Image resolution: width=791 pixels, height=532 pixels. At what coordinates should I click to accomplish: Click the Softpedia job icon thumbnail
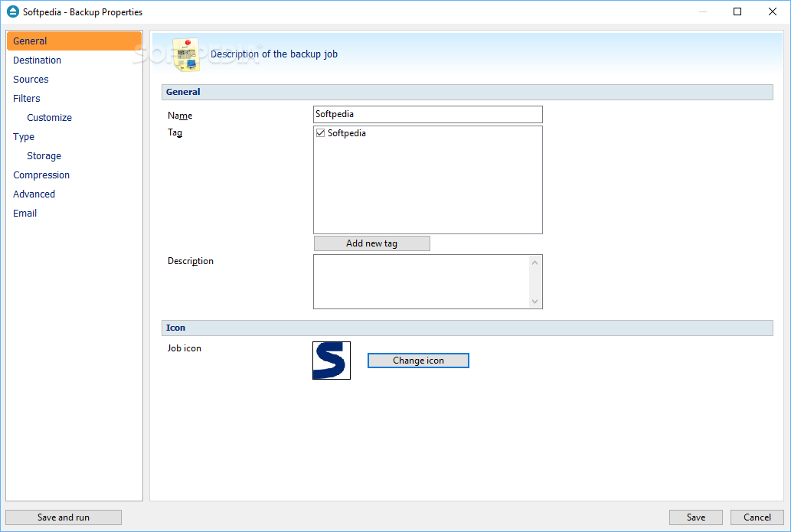332,361
